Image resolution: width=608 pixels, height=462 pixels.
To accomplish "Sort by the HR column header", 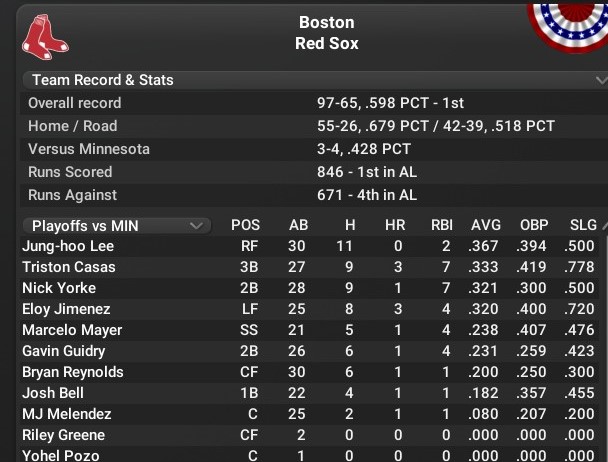I will (x=395, y=226).
